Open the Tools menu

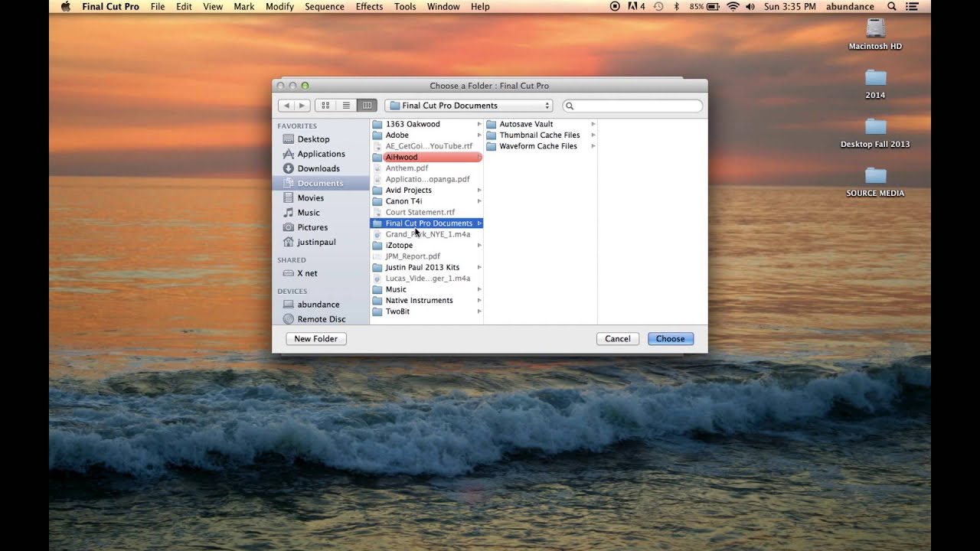tap(405, 6)
